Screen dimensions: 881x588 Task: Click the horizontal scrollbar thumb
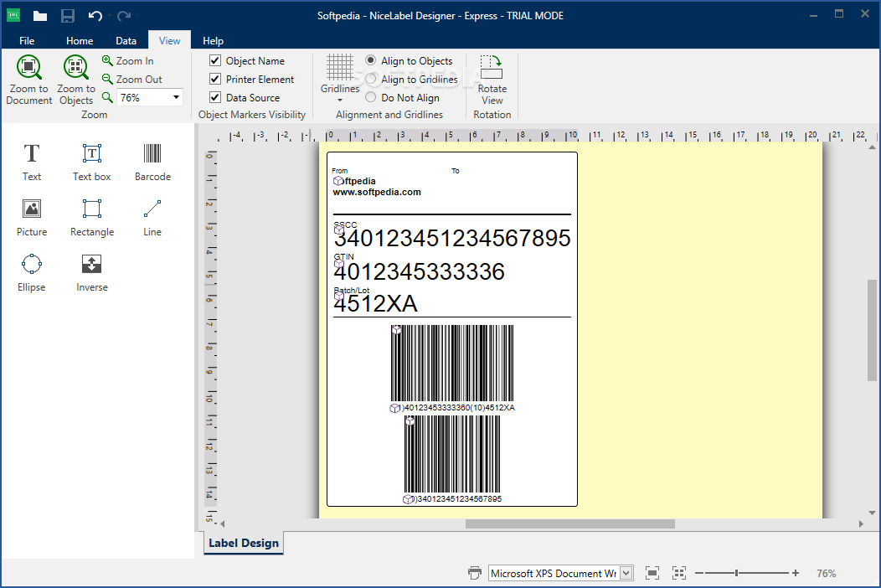pyautogui.click(x=569, y=524)
